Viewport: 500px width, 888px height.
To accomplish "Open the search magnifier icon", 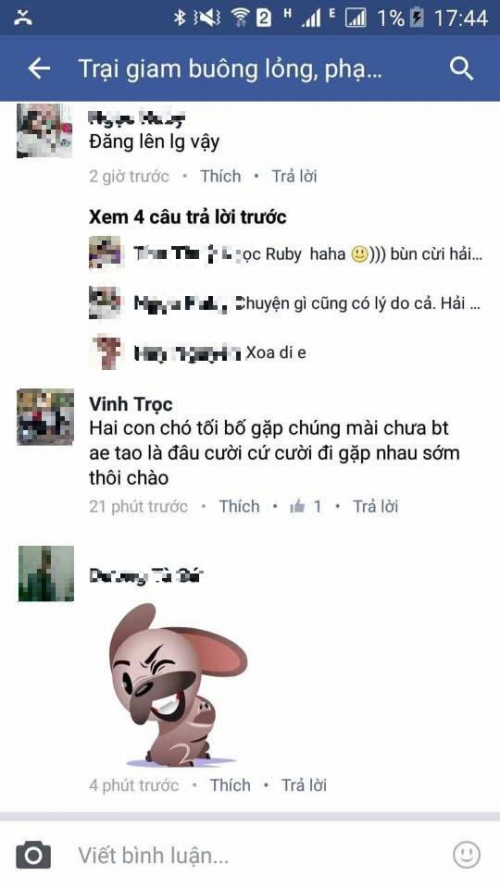I will (x=461, y=69).
